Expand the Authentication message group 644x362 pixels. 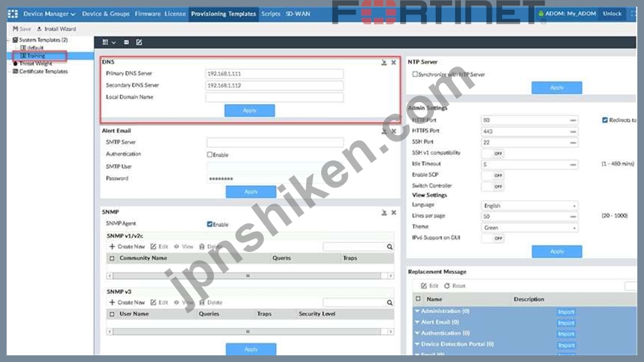(417, 333)
